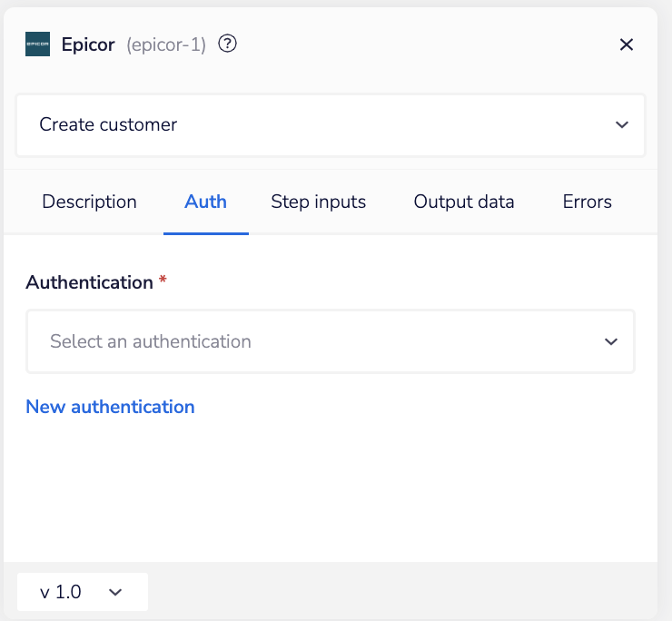Open the Create customer operation dropdown

(330, 125)
